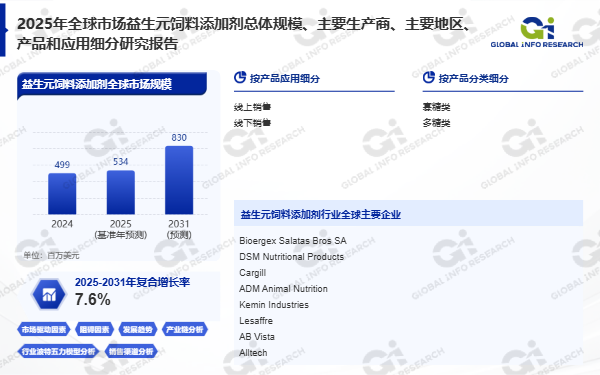This screenshot has width=600, height=375.
Task: Click the 2025 bar showing 534
Action: [121, 192]
